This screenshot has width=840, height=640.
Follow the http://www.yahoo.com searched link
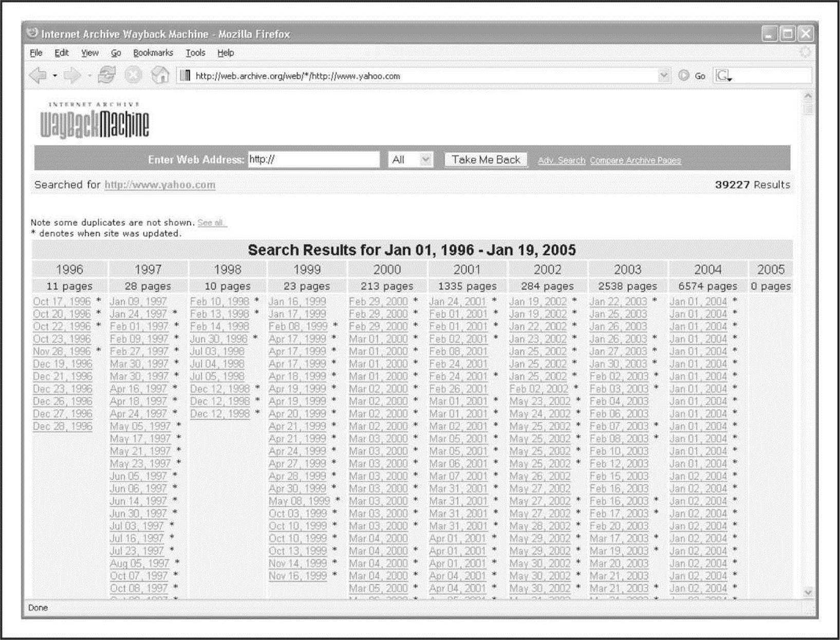click(x=160, y=185)
